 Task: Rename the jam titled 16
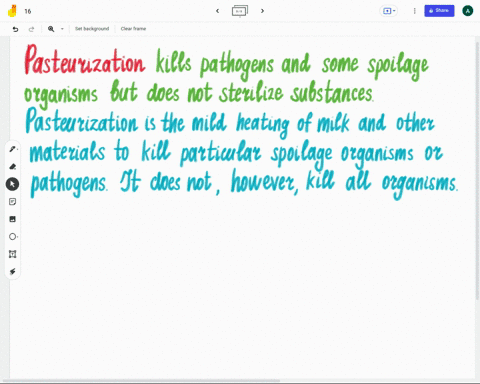click(28, 11)
